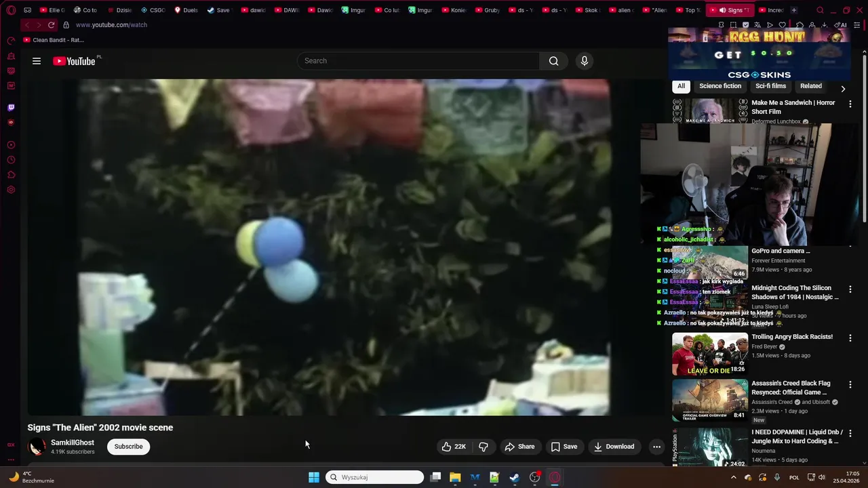The width and height of the screenshot is (868, 488).
Task: Click the YouTube search magnifier button
Action: 554,61
